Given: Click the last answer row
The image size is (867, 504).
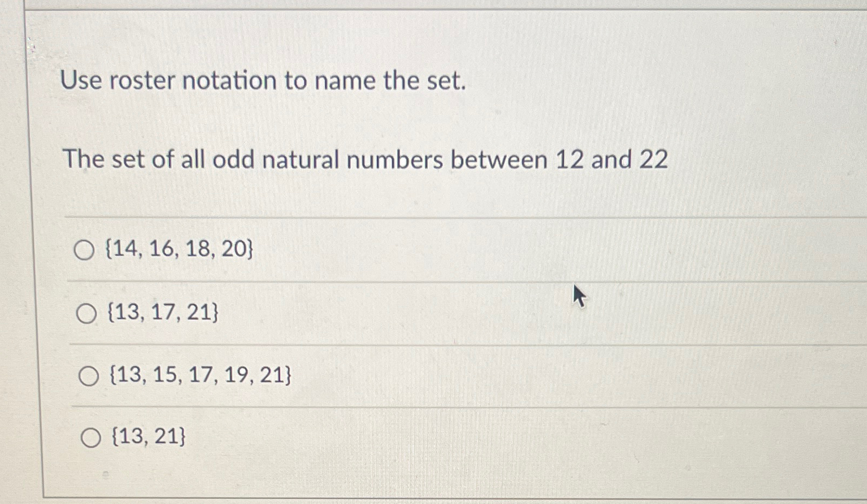Looking at the screenshot, I should pos(380,436).
